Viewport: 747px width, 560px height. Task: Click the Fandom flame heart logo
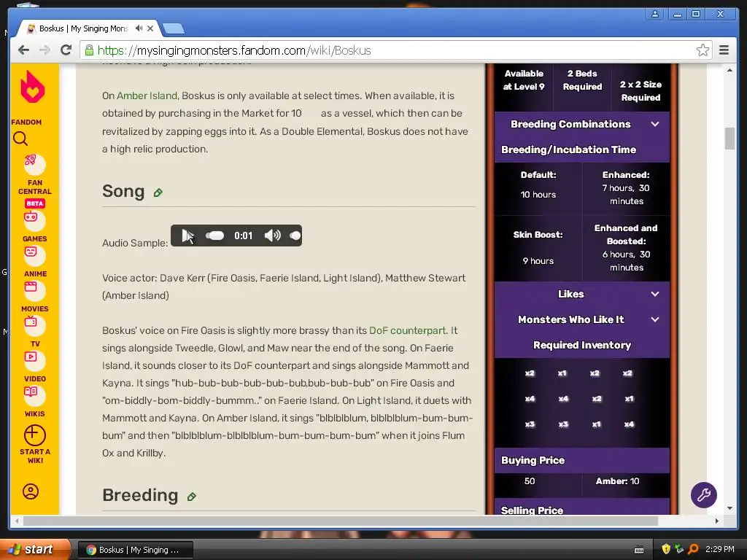(x=32, y=87)
